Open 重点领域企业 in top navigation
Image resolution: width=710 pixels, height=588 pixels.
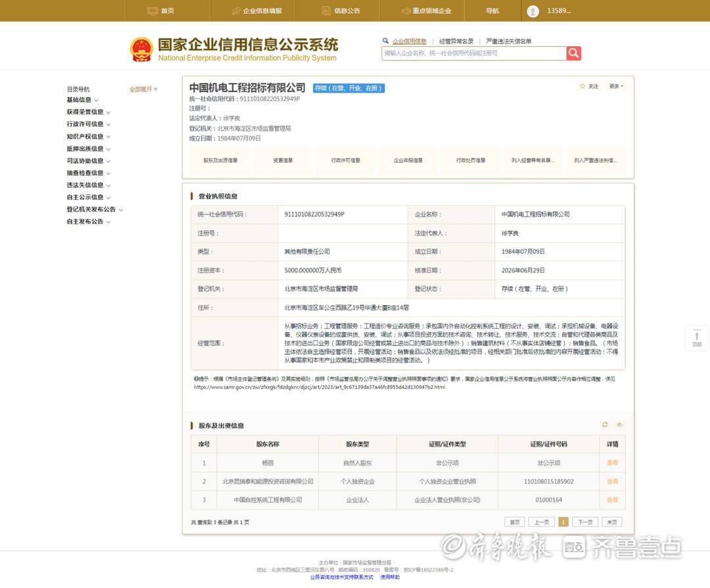426,11
